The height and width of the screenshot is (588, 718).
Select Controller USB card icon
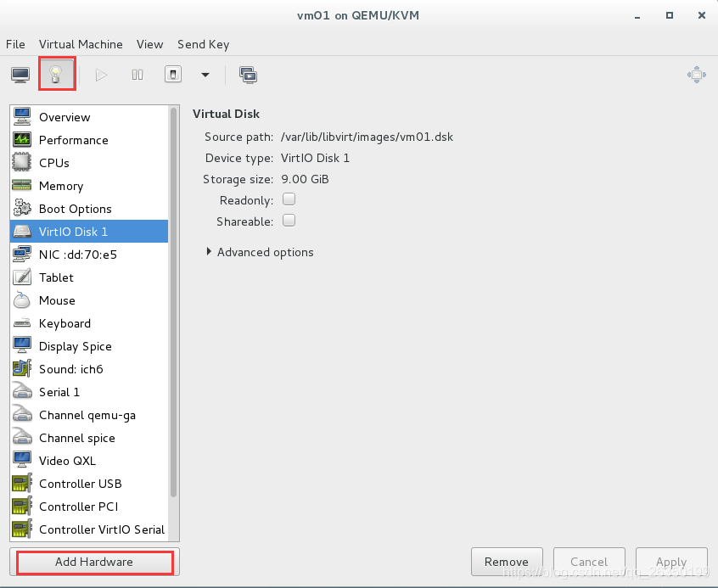(22, 483)
